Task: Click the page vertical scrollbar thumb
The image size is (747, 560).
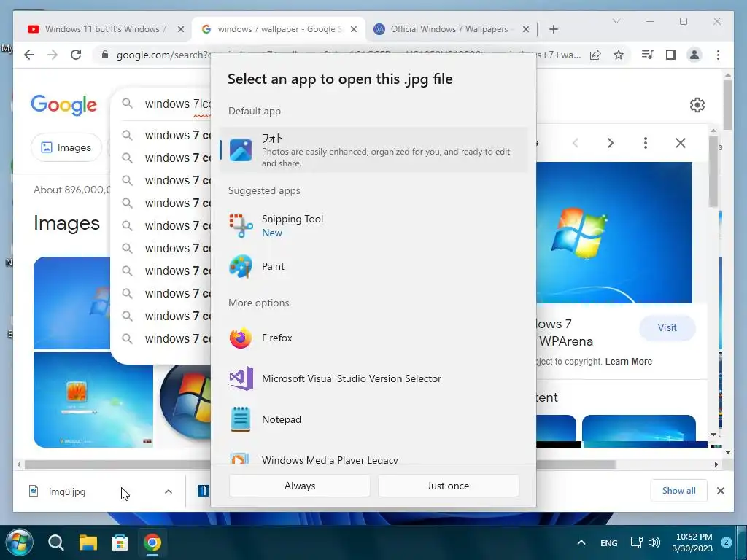Action: (x=727, y=105)
